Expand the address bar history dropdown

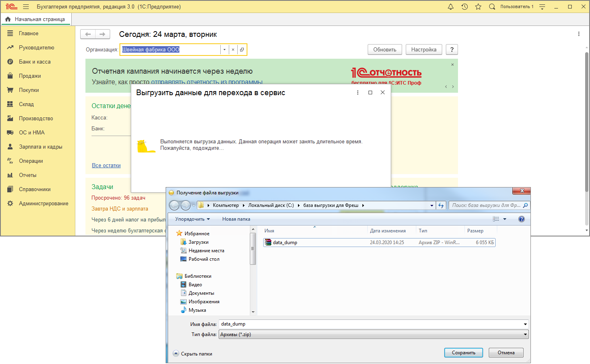(432, 205)
